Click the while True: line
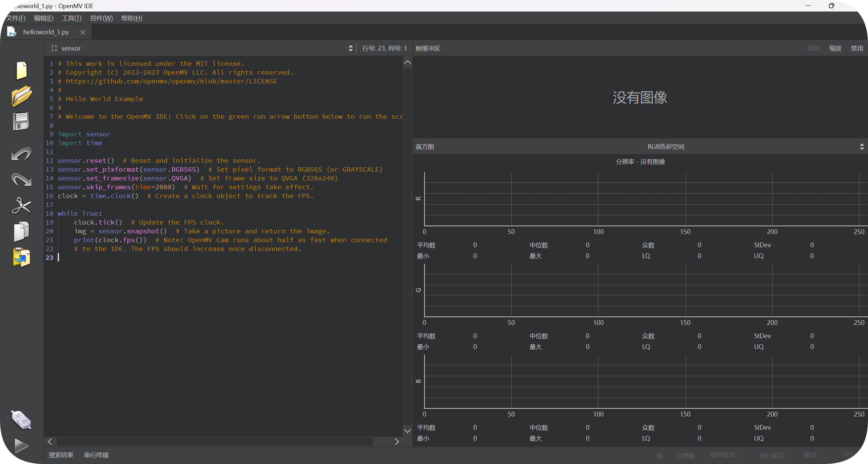The image size is (868, 464). pyautogui.click(x=79, y=213)
